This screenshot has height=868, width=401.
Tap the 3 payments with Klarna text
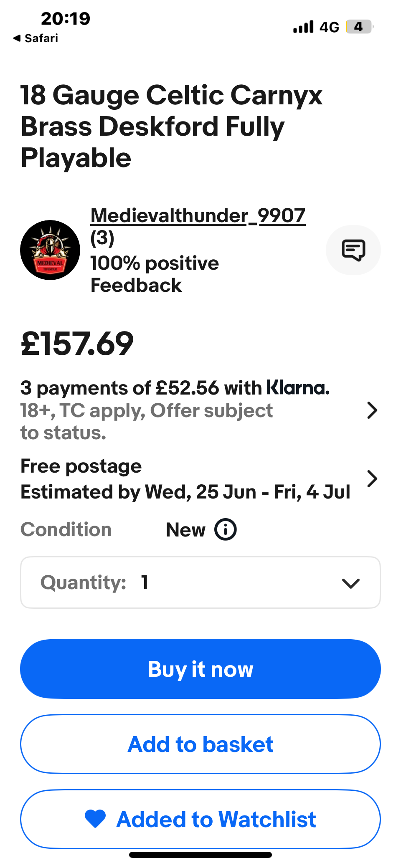[175, 388]
